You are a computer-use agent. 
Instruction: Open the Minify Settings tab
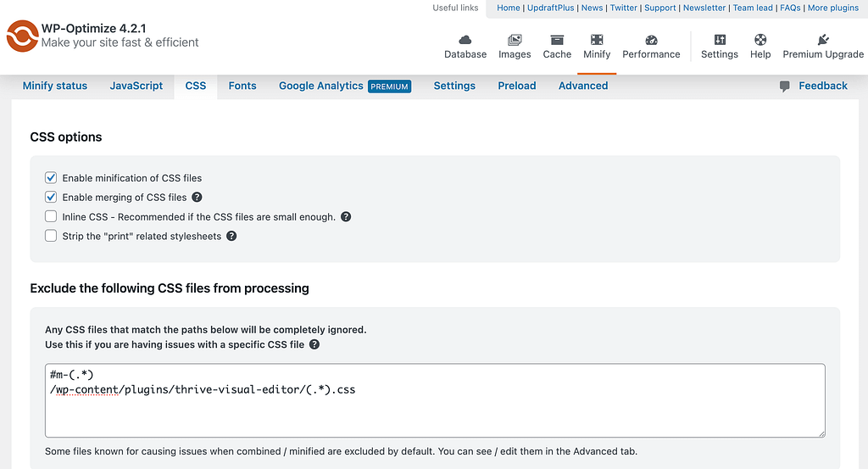point(454,86)
